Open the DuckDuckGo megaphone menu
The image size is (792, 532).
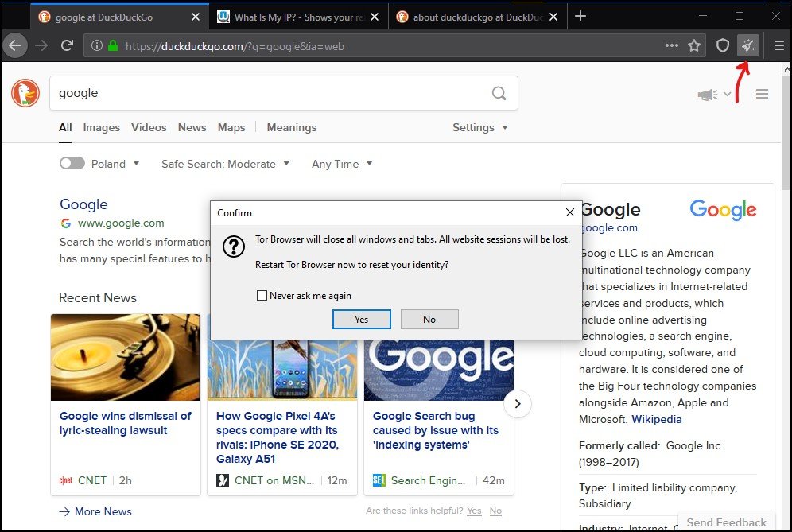click(x=714, y=95)
